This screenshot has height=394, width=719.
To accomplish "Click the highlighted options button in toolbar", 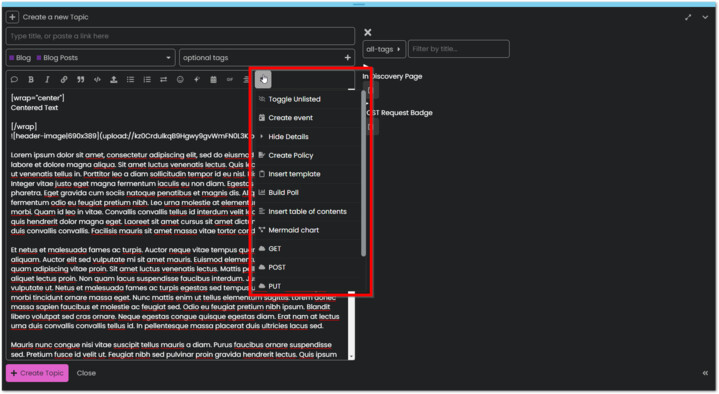I will coord(263,79).
